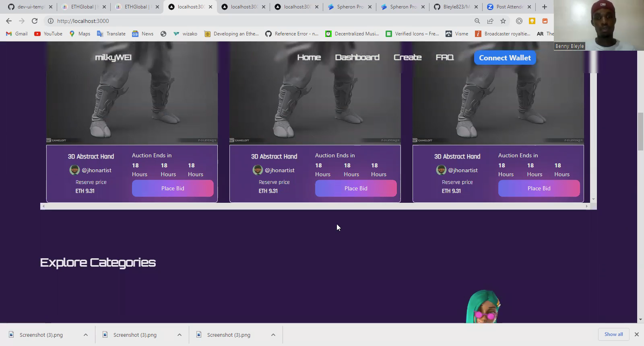This screenshot has width=644, height=346.
Task: Open first Screenshot (3).png download
Action: (41, 335)
